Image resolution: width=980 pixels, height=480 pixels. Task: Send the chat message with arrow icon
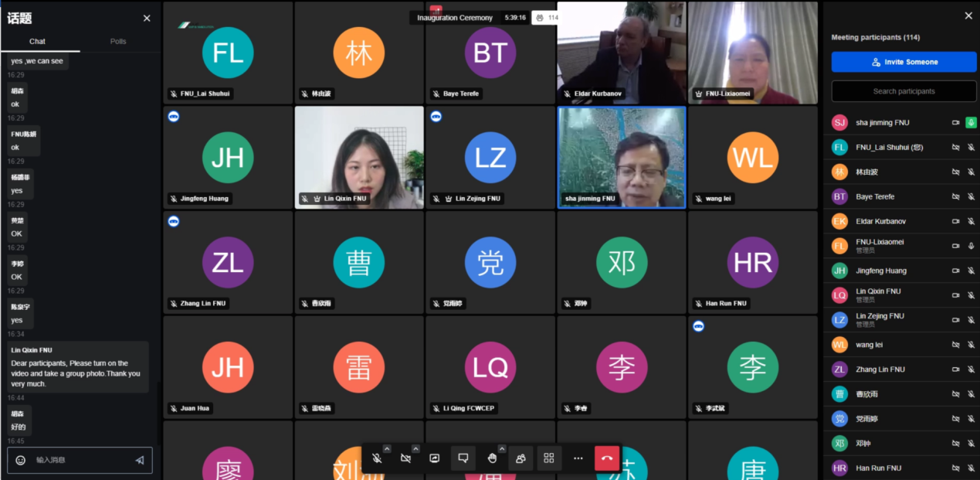pos(140,460)
